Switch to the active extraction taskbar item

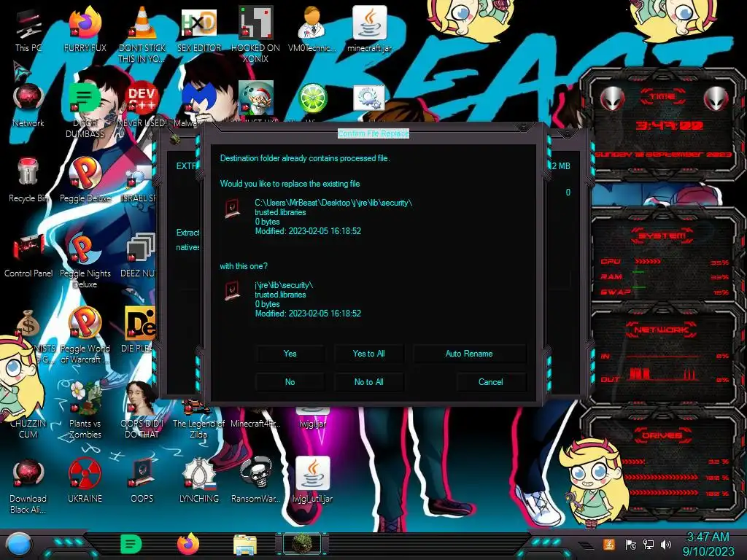pyautogui.click(x=302, y=544)
